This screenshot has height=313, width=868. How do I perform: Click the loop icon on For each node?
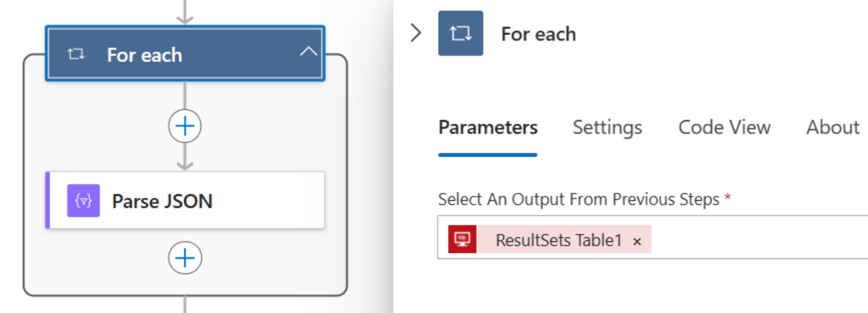[76, 55]
